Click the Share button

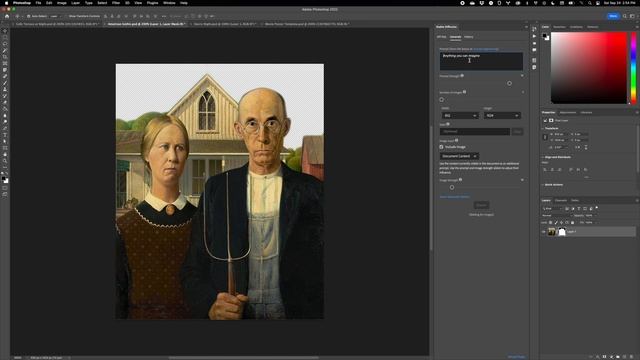613,16
